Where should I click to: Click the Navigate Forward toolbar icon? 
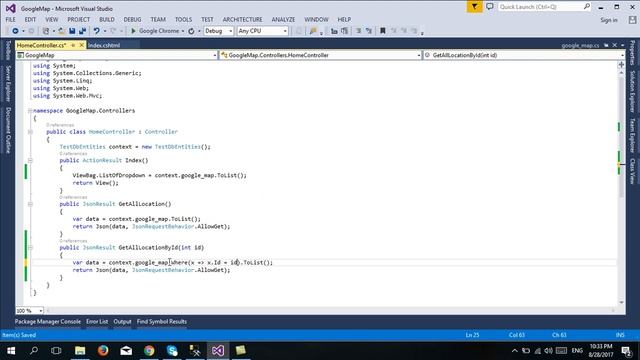(x=31, y=31)
